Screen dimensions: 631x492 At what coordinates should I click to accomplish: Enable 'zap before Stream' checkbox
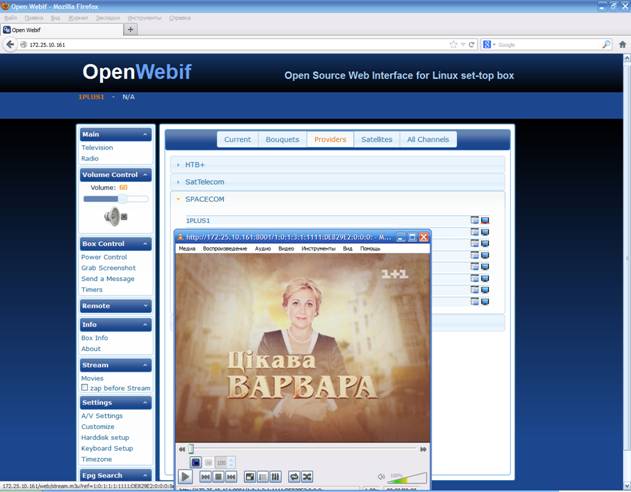pos(85,387)
